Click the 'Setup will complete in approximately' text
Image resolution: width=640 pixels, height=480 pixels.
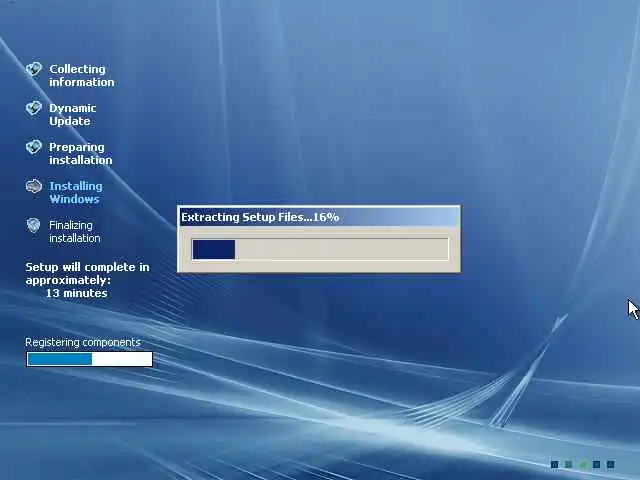pos(87,273)
